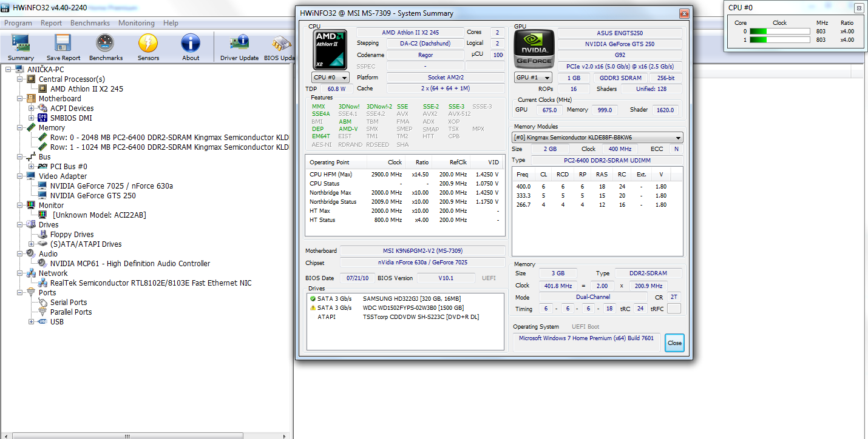Viewport: 868px width, 439px height.
Task: Click the Core 0 clock bar
Action: click(x=779, y=31)
